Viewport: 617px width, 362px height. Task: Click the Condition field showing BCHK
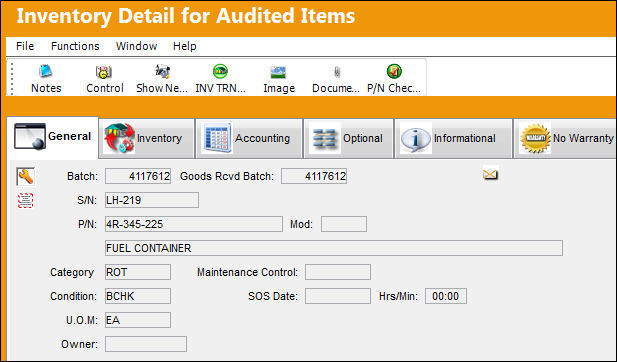pyautogui.click(x=138, y=296)
